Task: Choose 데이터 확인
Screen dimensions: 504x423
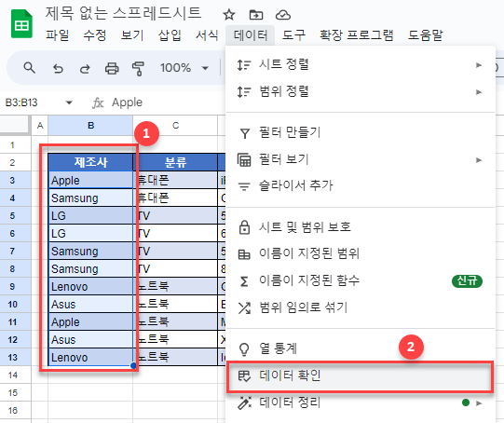Action: 360,375
